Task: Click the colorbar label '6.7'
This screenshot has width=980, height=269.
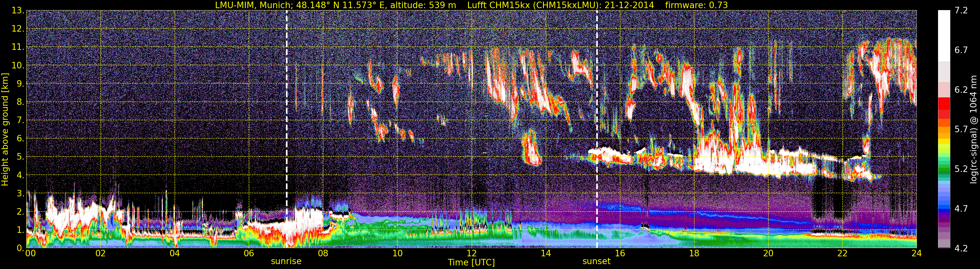Action: click(961, 50)
